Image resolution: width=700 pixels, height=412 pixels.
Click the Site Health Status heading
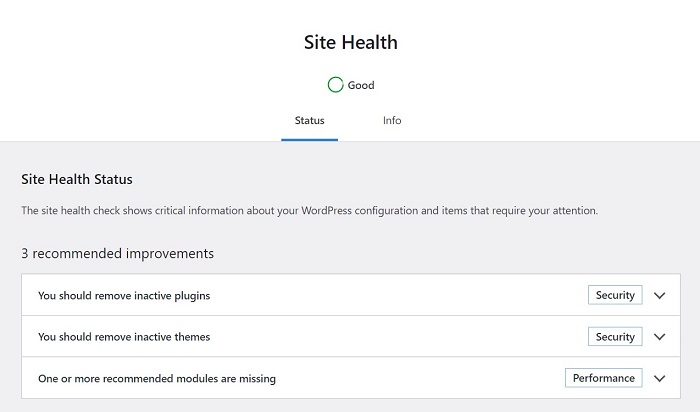[77, 179]
